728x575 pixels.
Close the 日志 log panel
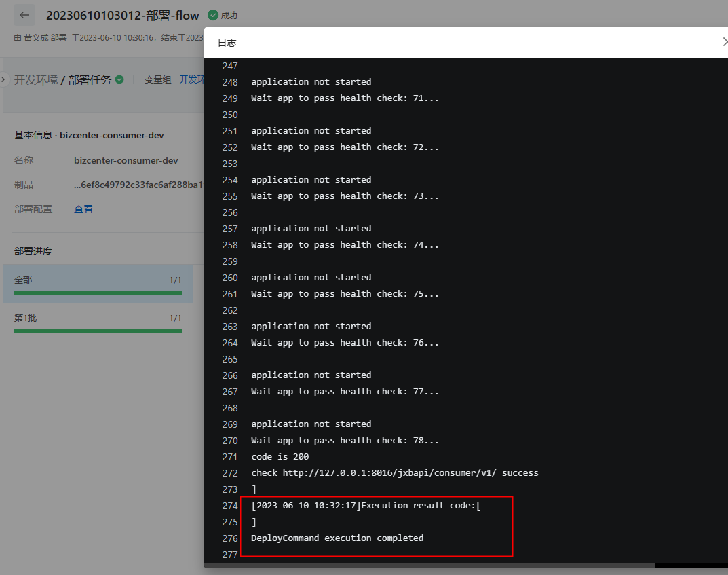click(725, 42)
